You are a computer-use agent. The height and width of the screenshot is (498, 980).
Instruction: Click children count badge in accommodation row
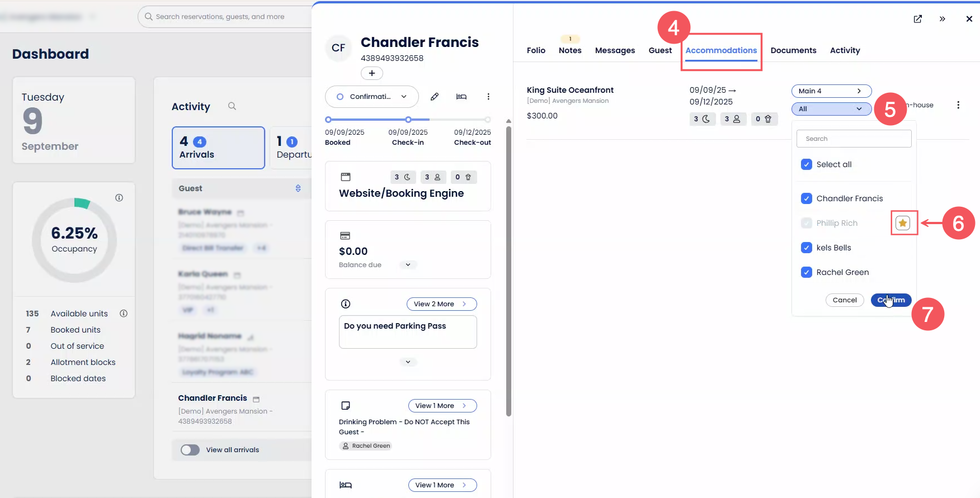(x=764, y=119)
